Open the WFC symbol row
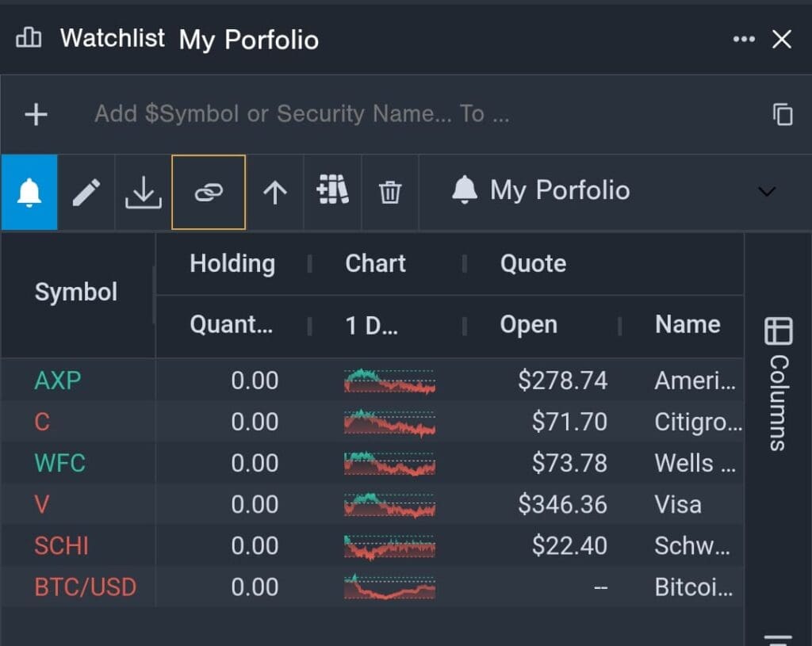Screen dimensions: 812x646 tap(59, 463)
